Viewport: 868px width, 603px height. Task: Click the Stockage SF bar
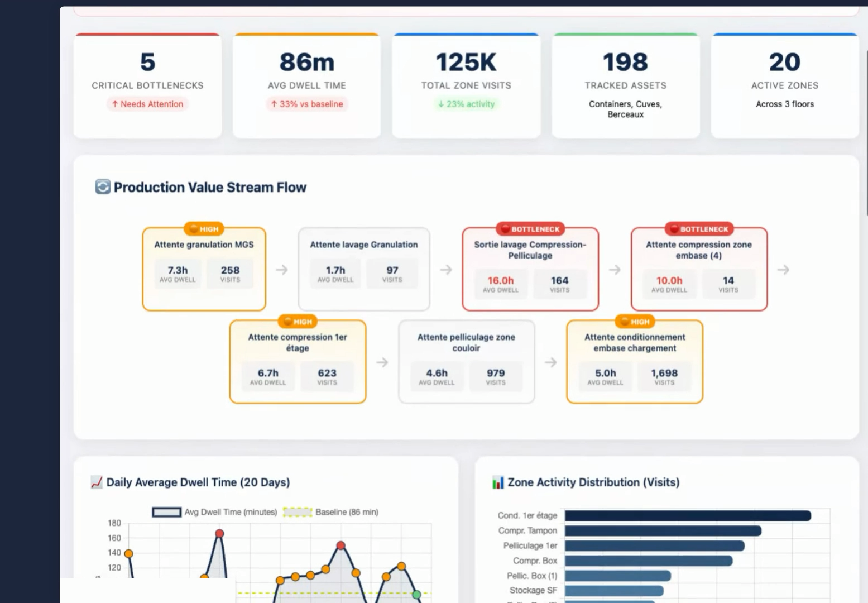pyautogui.click(x=614, y=590)
